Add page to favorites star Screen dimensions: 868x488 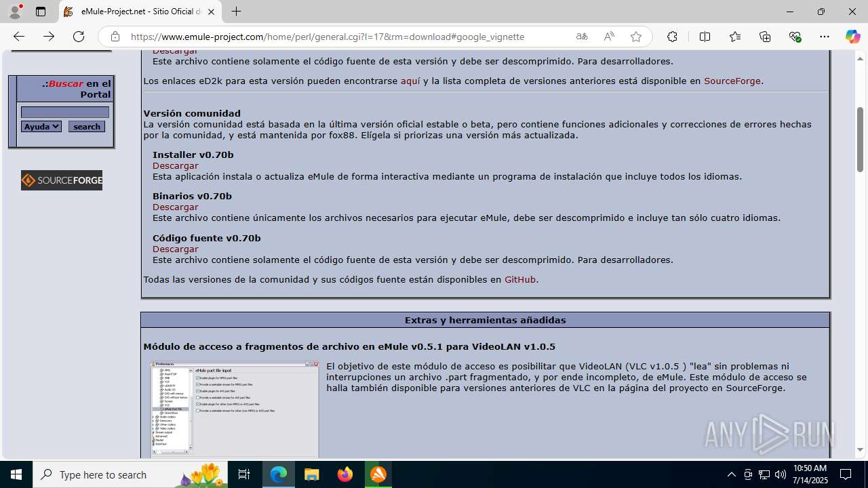coord(635,37)
